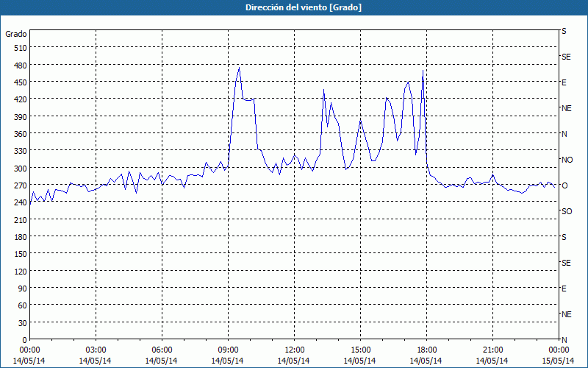Click the 03:00 time axis label
588x368 pixels.
point(96,350)
